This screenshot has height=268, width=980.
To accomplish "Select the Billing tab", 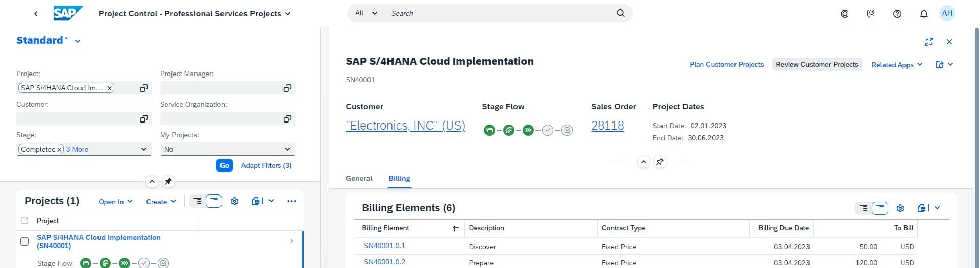I will click(x=399, y=179).
